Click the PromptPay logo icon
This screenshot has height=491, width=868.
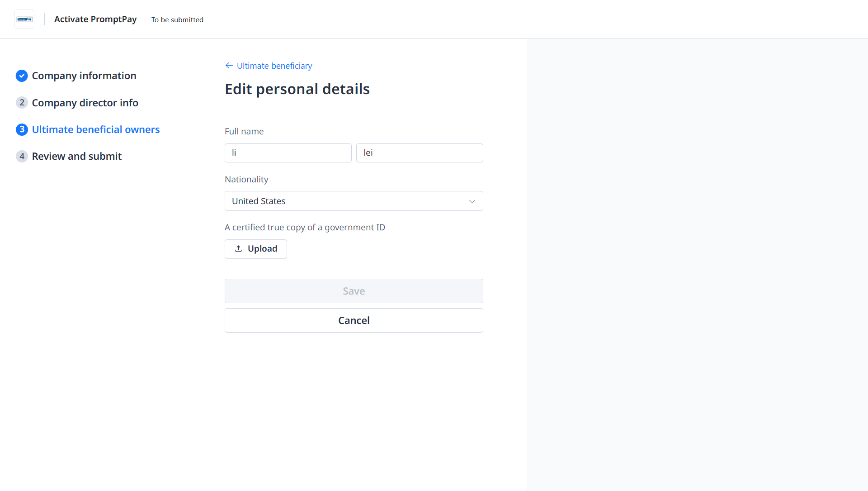pyautogui.click(x=24, y=19)
